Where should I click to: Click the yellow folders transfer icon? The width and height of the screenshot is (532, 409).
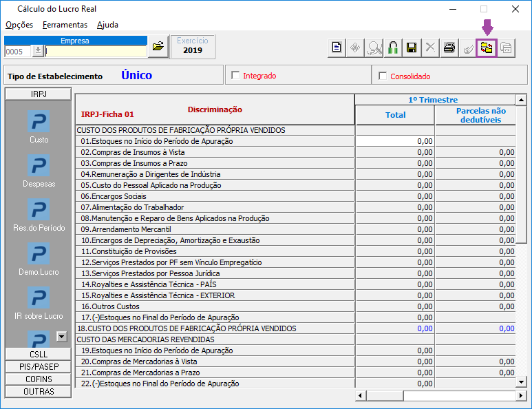(487, 48)
